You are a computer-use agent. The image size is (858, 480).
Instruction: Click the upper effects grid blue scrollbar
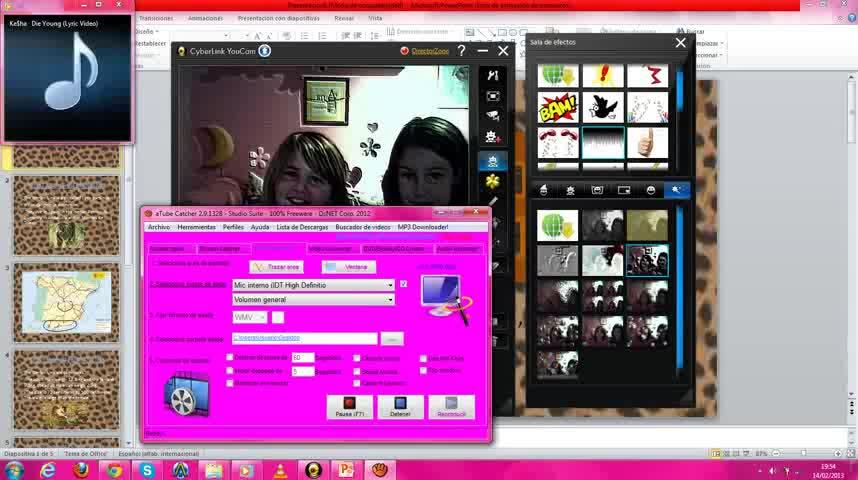tap(680, 90)
